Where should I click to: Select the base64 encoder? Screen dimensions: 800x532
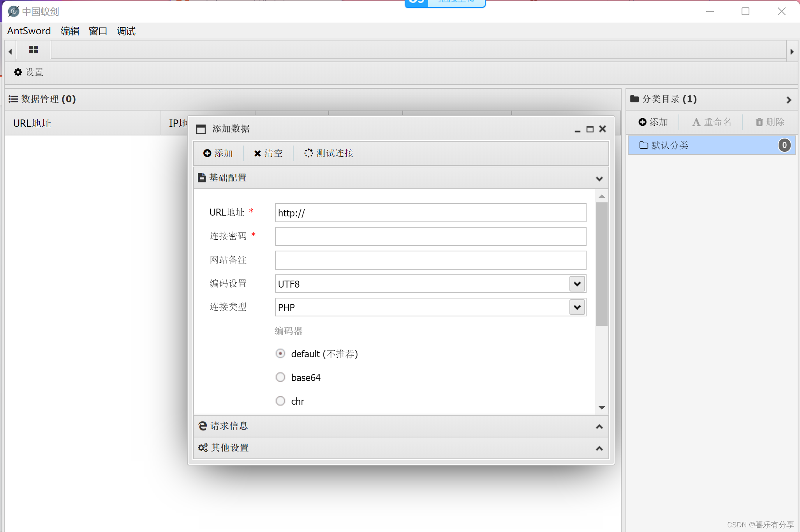(280, 377)
